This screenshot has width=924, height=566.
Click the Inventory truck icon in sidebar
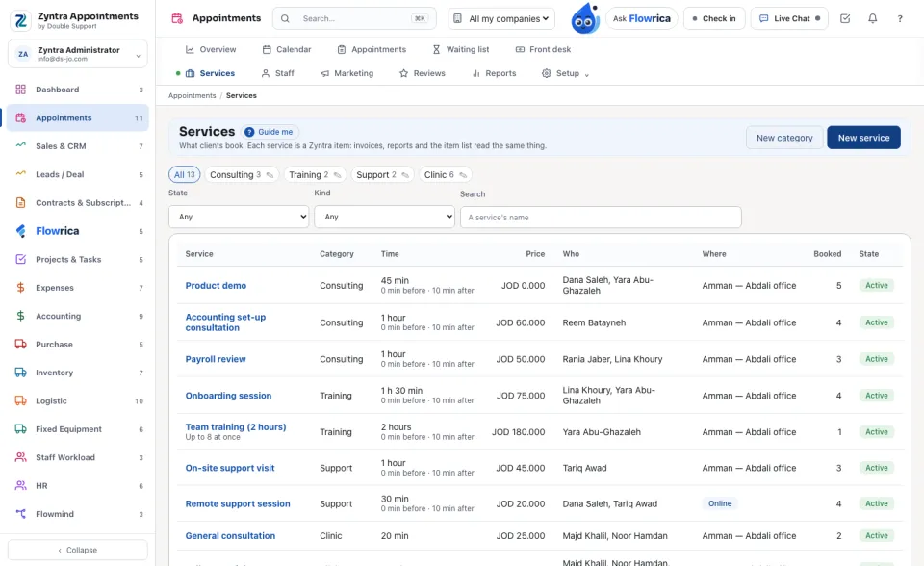coord(20,373)
